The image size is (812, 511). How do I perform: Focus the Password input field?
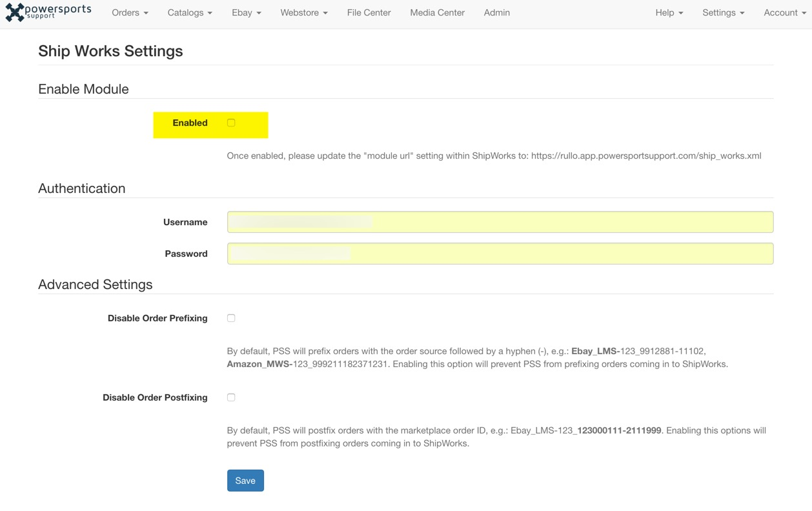(x=500, y=254)
